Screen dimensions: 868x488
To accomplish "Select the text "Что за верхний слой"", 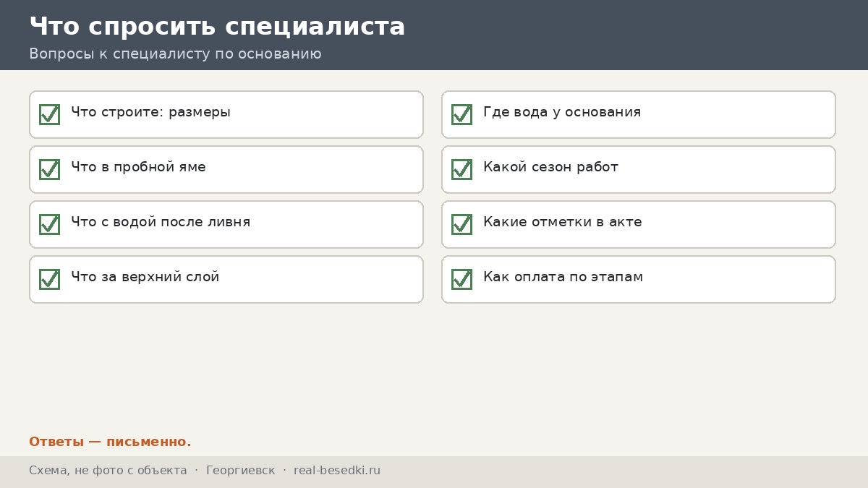I will [x=145, y=278].
